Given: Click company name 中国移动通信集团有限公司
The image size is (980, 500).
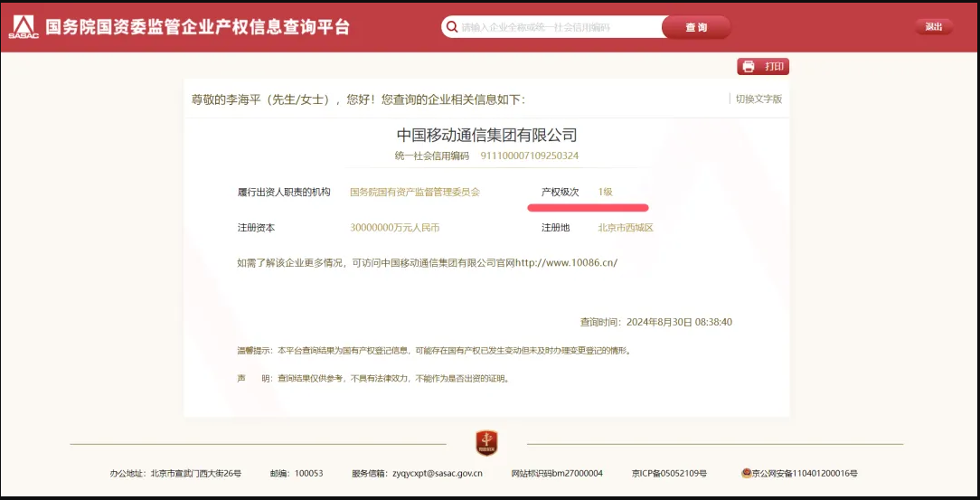Looking at the screenshot, I should tap(486, 135).
